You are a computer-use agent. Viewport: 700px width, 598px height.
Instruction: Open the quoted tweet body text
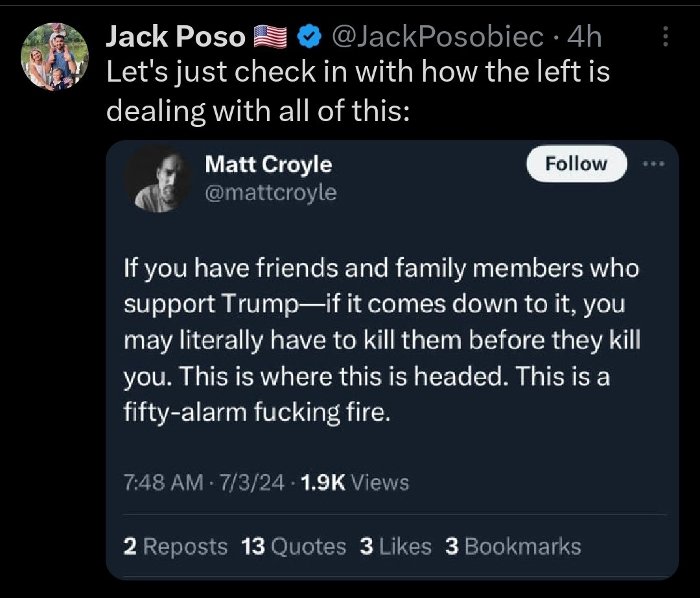pyautogui.click(x=382, y=339)
